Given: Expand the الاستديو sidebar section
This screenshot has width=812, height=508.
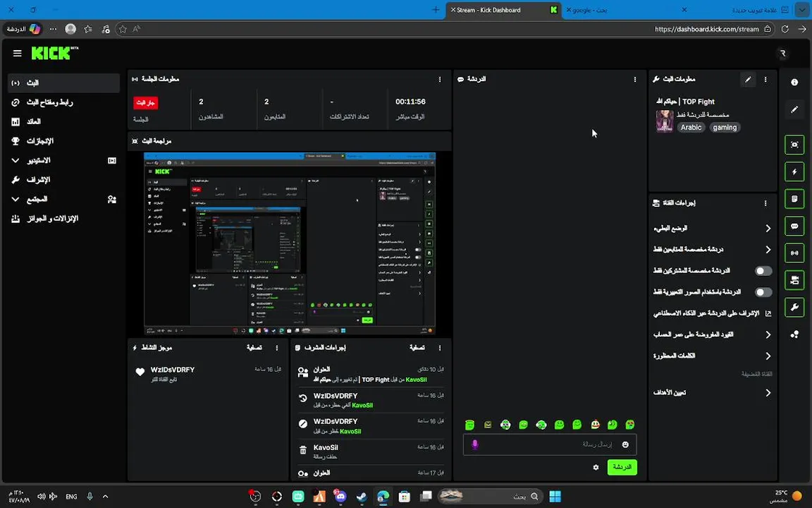Looking at the screenshot, I should click(63, 161).
